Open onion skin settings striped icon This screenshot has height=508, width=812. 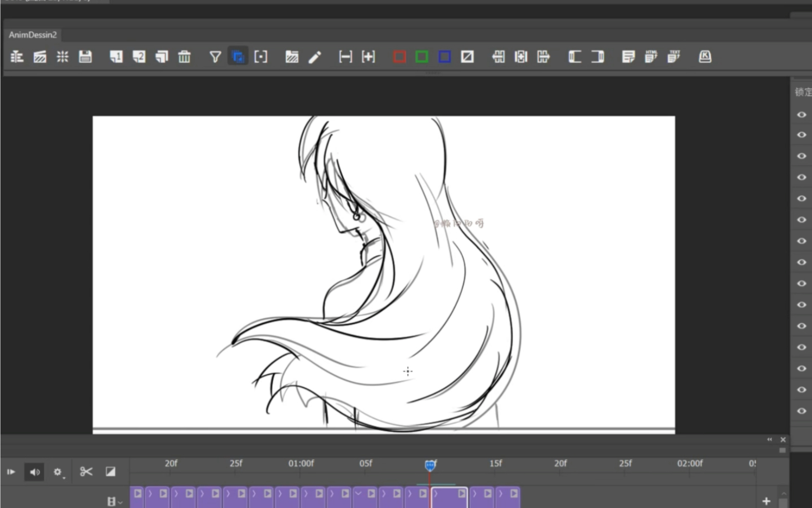[x=40, y=57]
